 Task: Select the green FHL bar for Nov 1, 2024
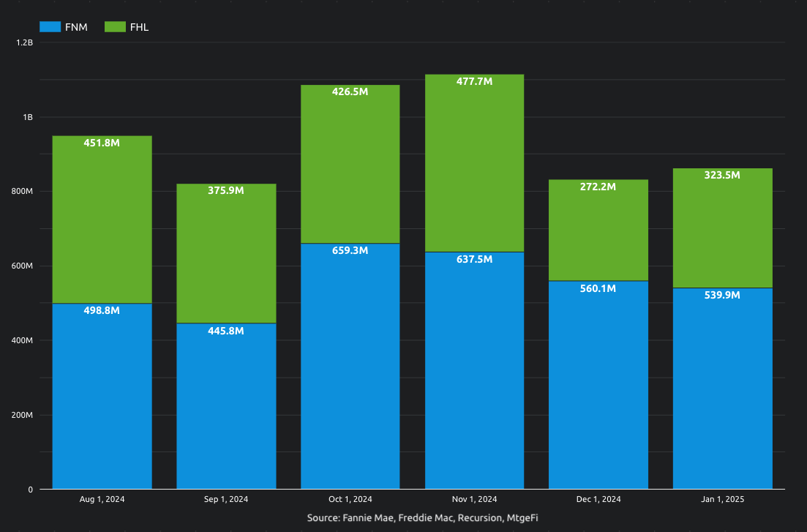pos(475,163)
